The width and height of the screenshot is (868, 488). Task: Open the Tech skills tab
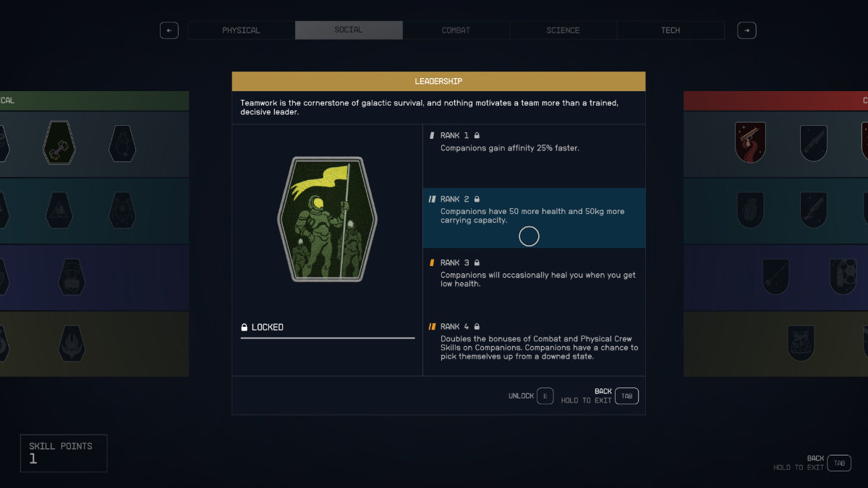pos(671,30)
